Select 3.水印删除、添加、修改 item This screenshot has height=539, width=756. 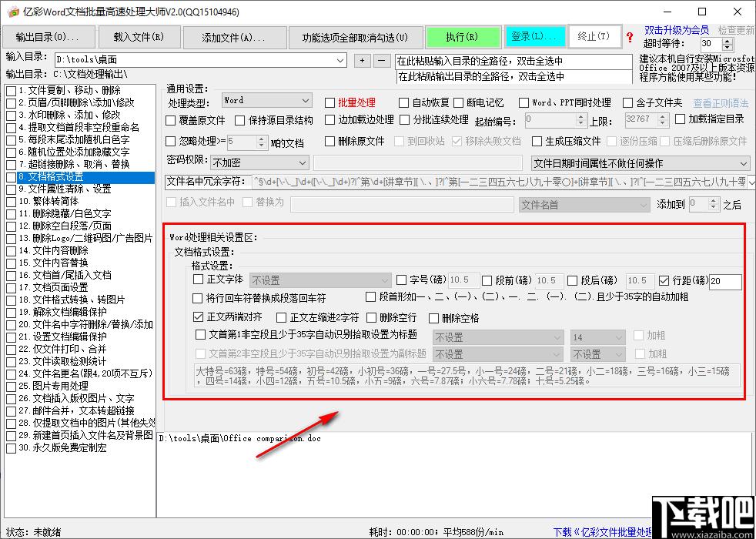[x=69, y=115]
